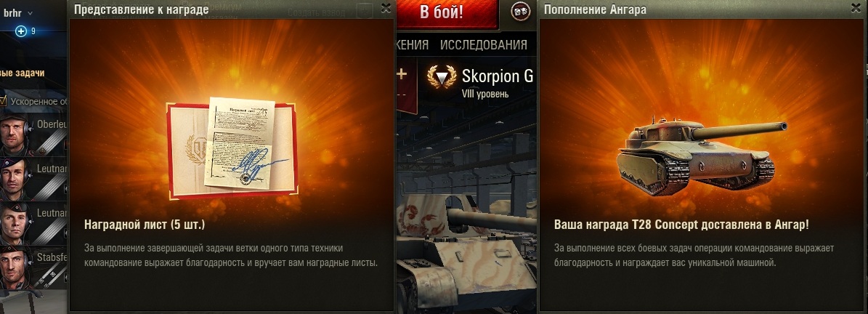Close the Представление к награде window
The width and height of the screenshot is (868, 314).
pos(386,8)
